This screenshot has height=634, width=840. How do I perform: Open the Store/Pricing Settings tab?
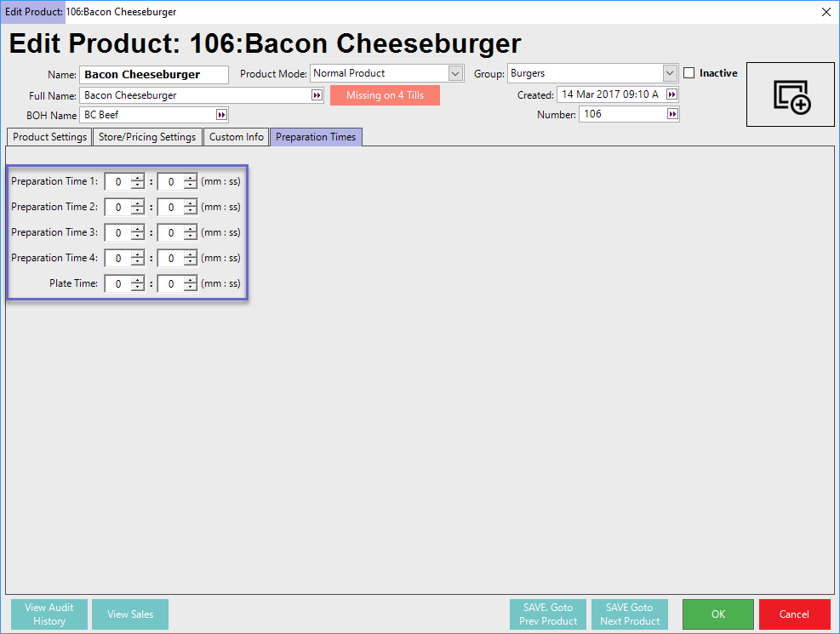[x=147, y=137]
